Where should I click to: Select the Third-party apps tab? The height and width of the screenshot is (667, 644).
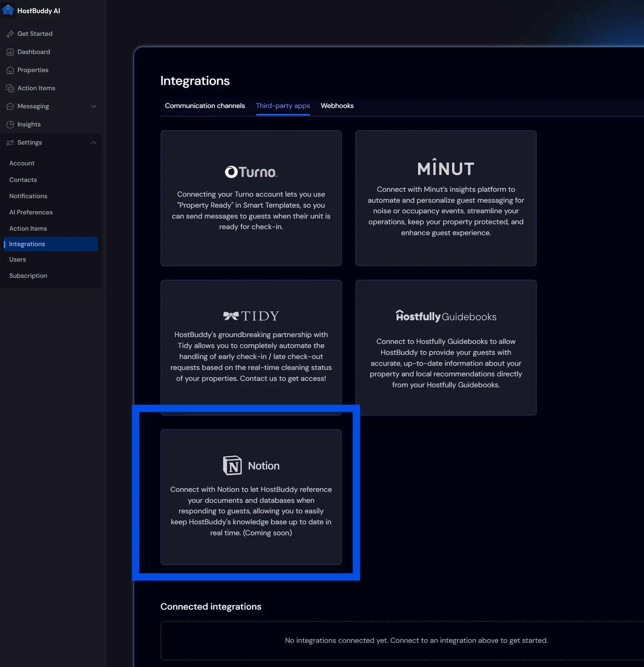(283, 106)
